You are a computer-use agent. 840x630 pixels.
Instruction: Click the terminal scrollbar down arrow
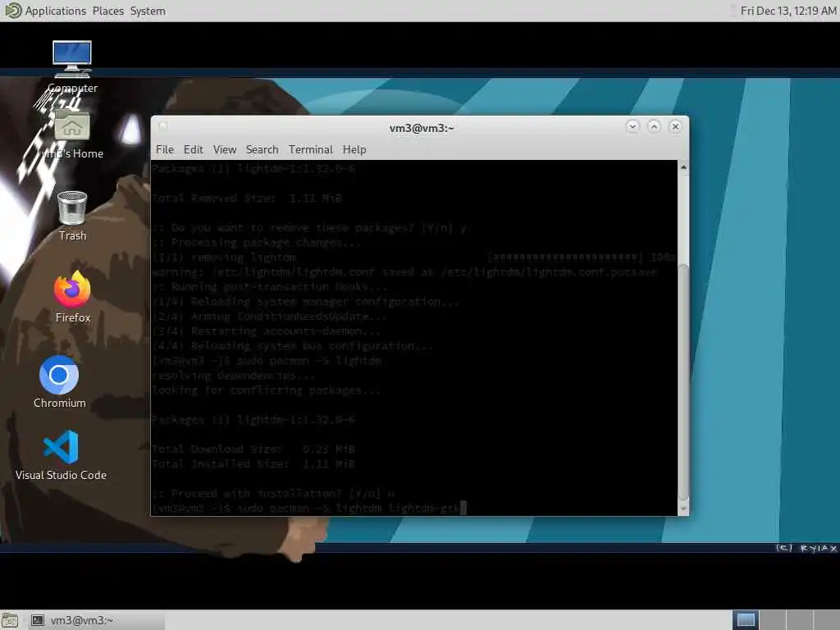[x=683, y=509]
